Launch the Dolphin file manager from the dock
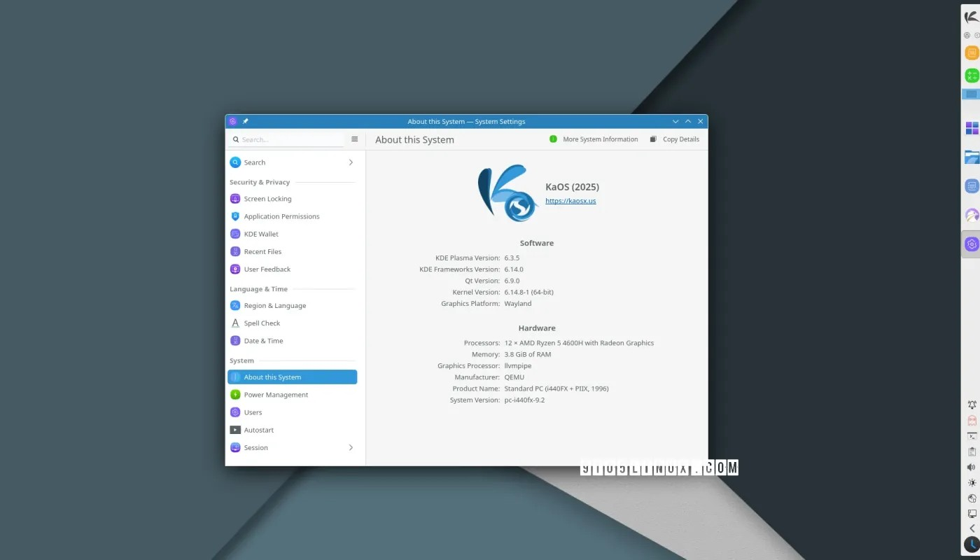980x560 pixels. (971, 155)
